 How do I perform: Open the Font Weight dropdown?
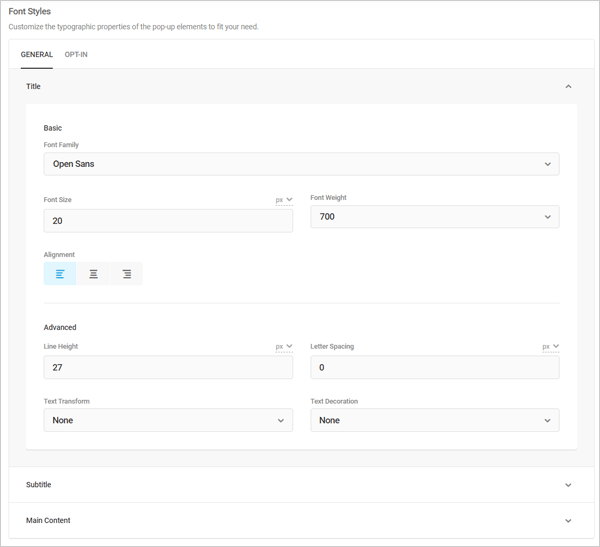coord(434,217)
